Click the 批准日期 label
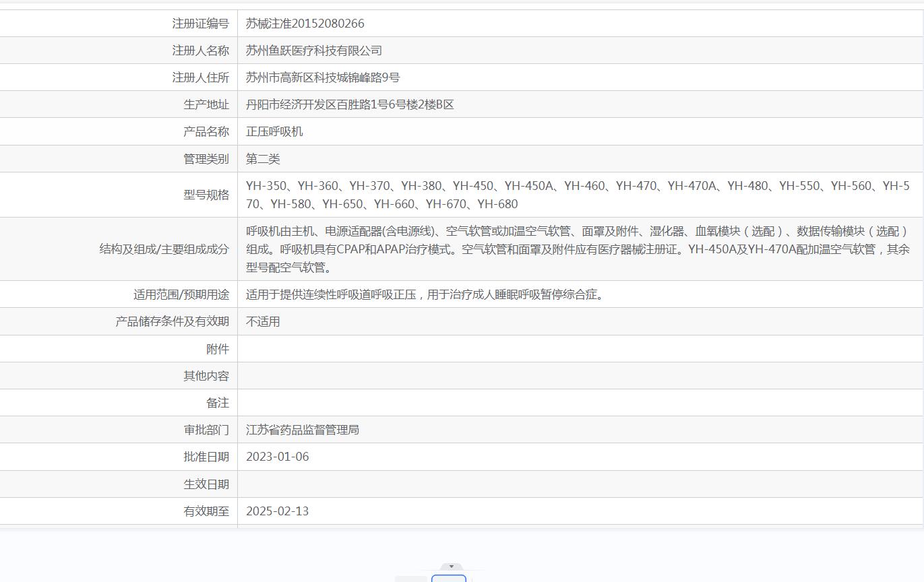Screen dimensions: 924x582 click(206, 457)
